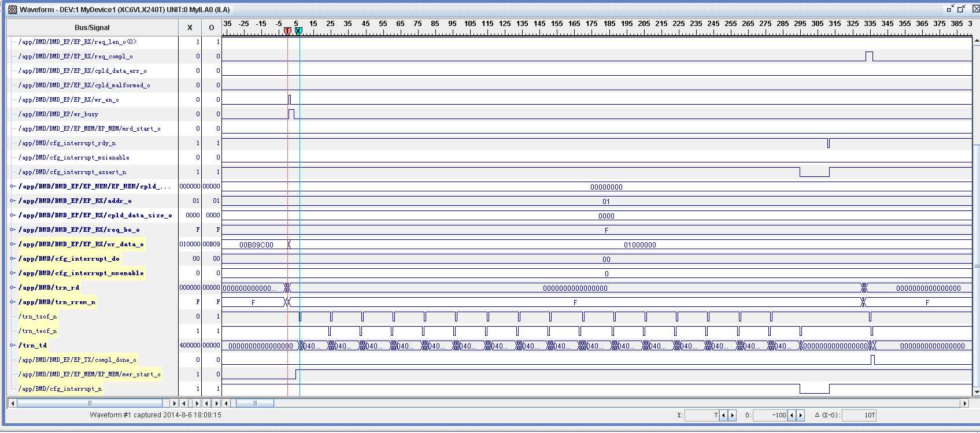The height and width of the screenshot is (433, 980).
Task: Decrement the X cursor position stepper
Action: (x=723, y=415)
